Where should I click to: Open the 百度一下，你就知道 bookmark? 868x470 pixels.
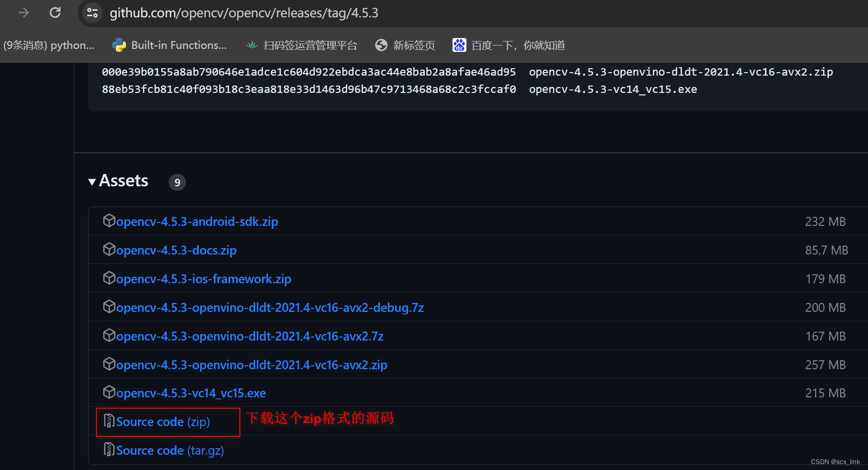[509, 45]
